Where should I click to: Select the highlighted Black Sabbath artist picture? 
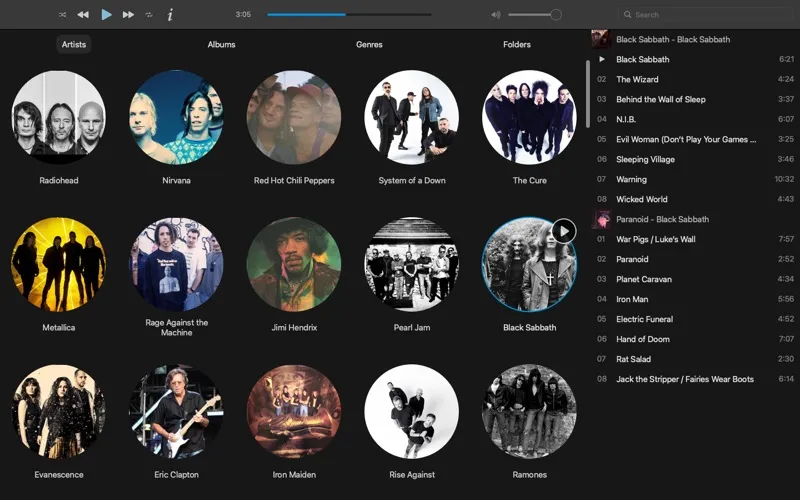(x=529, y=264)
